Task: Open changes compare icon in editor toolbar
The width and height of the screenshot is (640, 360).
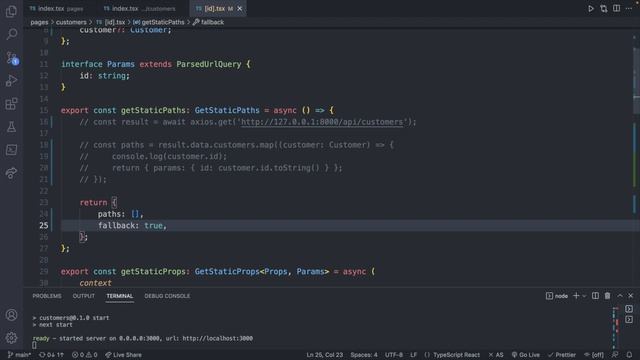Action: pos(604,9)
